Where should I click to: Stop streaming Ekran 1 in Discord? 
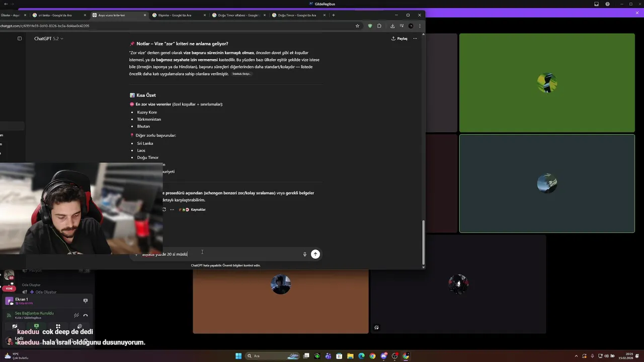85,301
